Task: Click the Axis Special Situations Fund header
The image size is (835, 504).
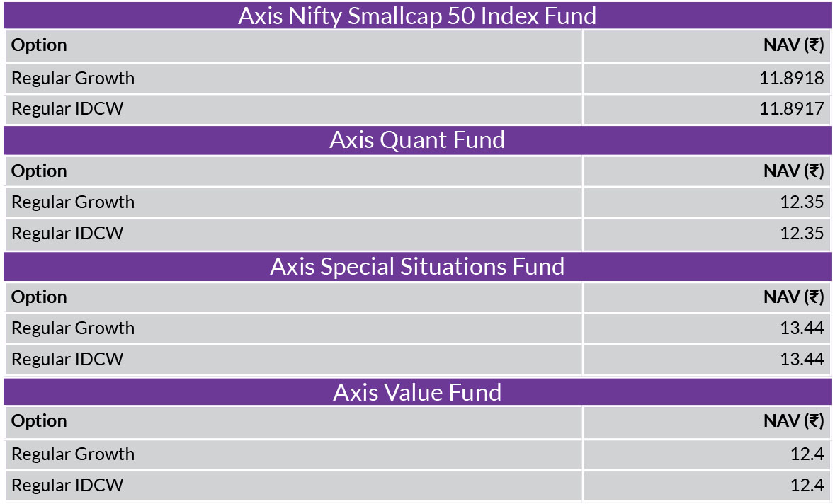Action: click(418, 266)
